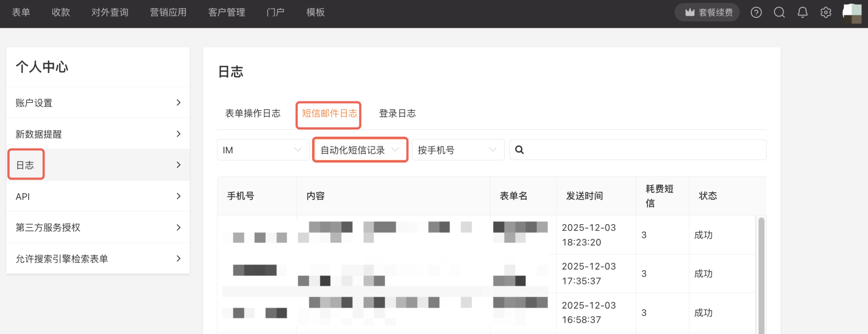Click the log search input field
Image resolution: width=868 pixels, height=334 pixels.
pyautogui.click(x=642, y=150)
